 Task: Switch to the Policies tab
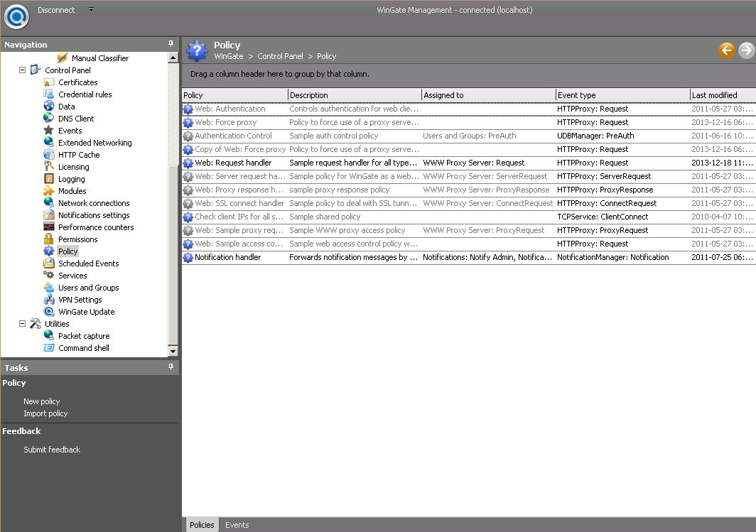[202, 525]
